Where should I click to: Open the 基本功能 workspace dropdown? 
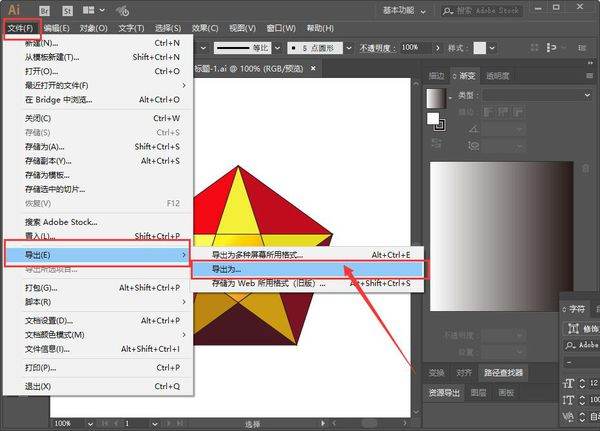[416, 9]
